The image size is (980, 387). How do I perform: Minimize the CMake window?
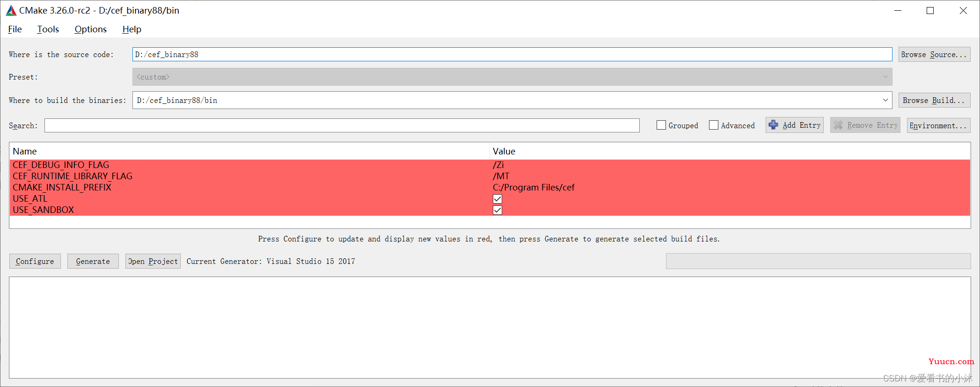point(898,10)
